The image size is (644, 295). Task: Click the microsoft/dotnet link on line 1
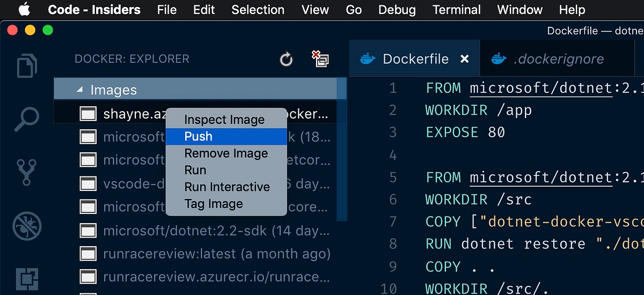click(x=541, y=87)
